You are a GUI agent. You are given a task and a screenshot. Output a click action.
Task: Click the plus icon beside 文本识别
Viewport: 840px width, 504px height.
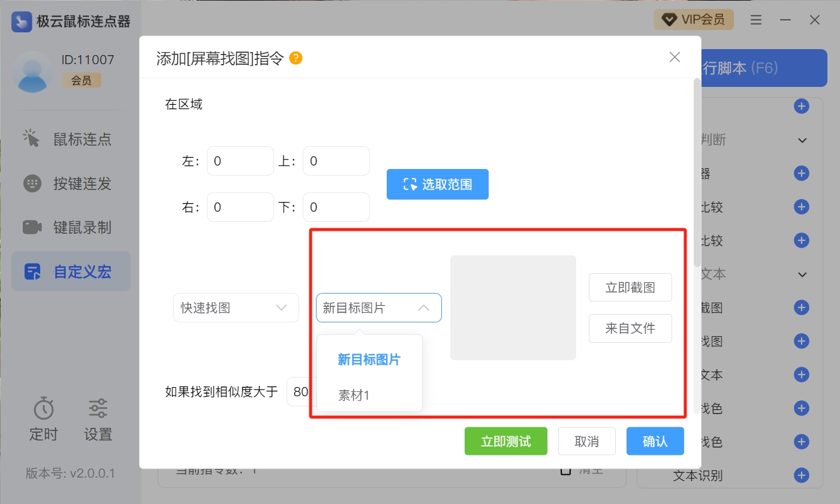(801, 475)
